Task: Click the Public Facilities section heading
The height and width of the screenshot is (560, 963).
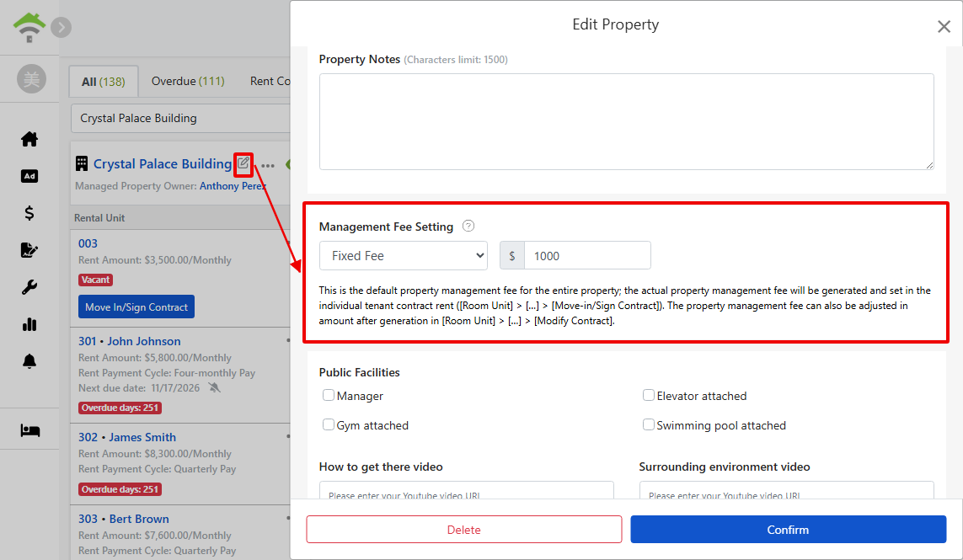Action: pos(359,373)
